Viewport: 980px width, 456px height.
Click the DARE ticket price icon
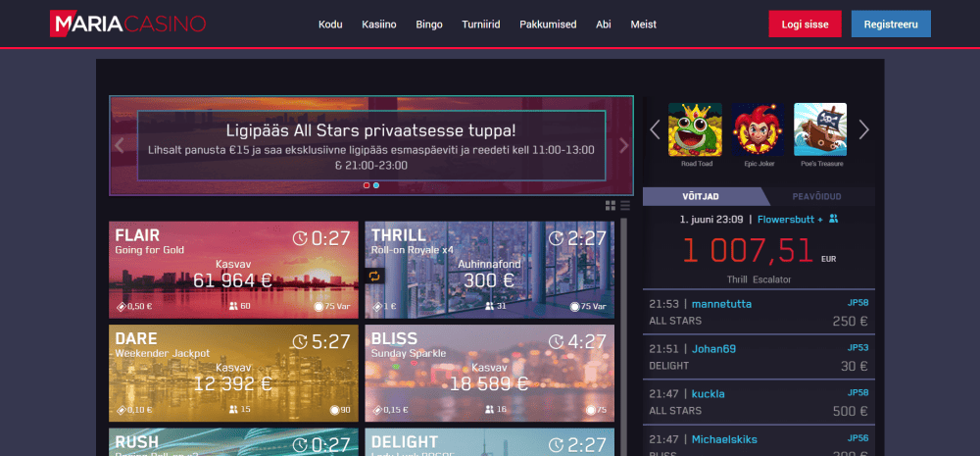122,410
